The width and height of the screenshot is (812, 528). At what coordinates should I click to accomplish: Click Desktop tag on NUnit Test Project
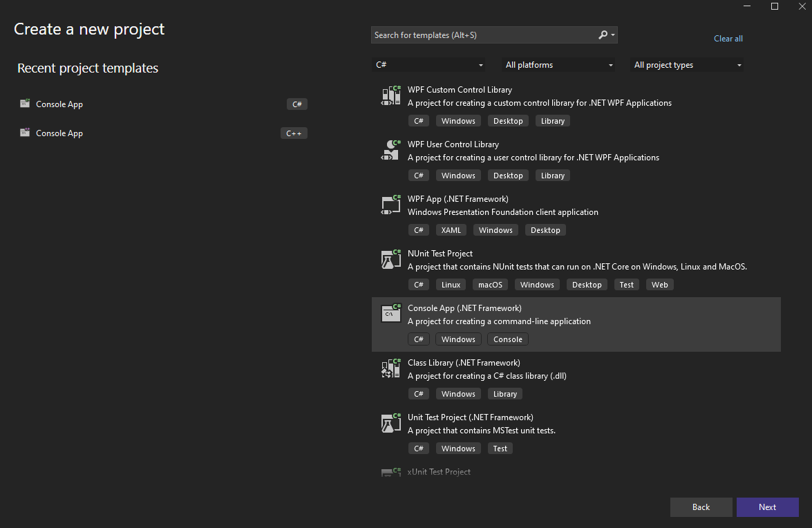pos(587,285)
